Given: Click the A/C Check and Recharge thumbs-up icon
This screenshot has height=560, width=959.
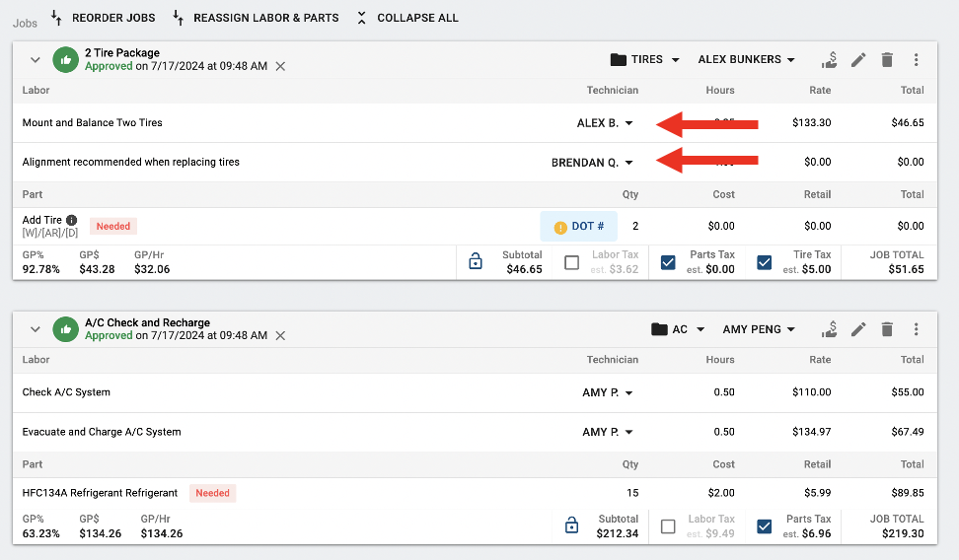Looking at the screenshot, I should pyautogui.click(x=65, y=329).
